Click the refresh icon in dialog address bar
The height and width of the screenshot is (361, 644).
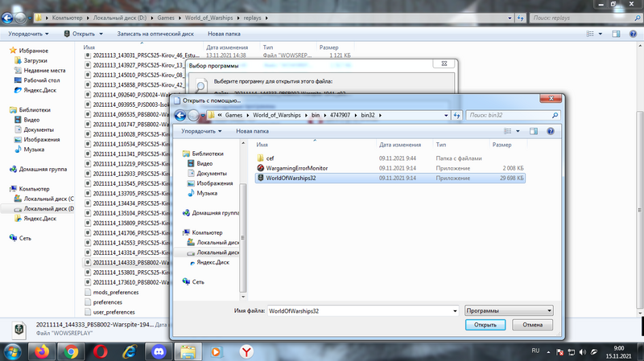click(456, 115)
